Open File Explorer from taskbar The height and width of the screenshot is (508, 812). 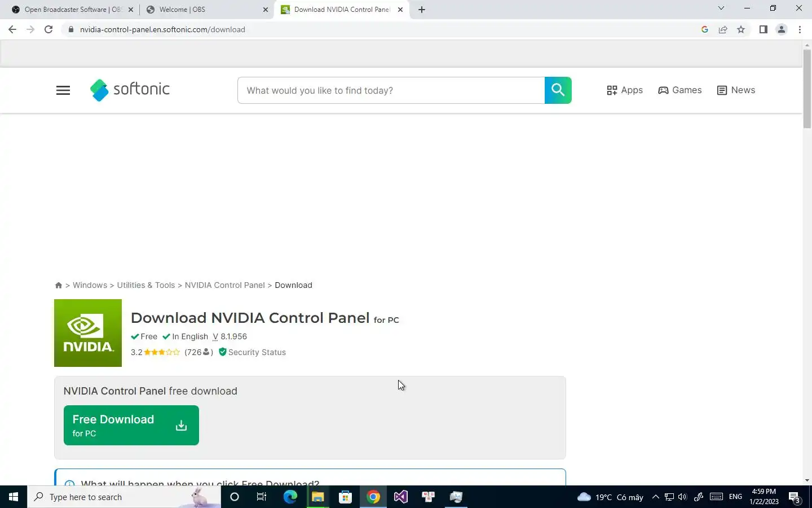[x=317, y=497]
